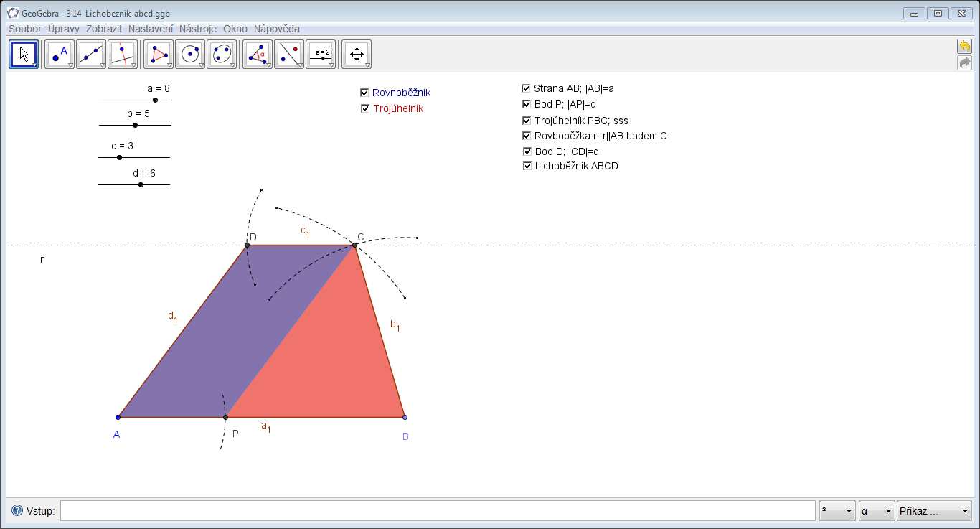Open the Nápověda menu
980x529 pixels.
pyautogui.click(x=277, y=29)
